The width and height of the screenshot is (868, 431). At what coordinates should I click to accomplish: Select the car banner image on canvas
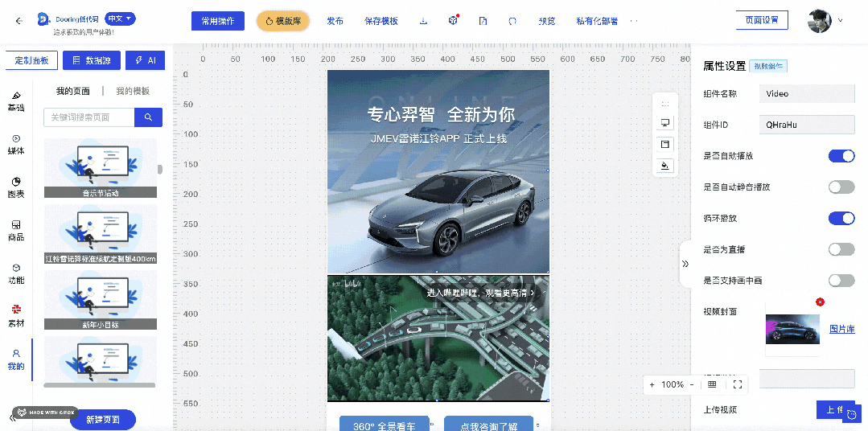(438, 171)
